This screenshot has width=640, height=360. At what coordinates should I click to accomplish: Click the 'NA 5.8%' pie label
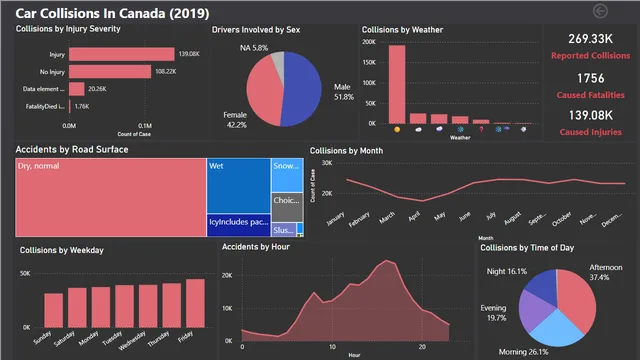pyautogui.click(x=254, y=48)
